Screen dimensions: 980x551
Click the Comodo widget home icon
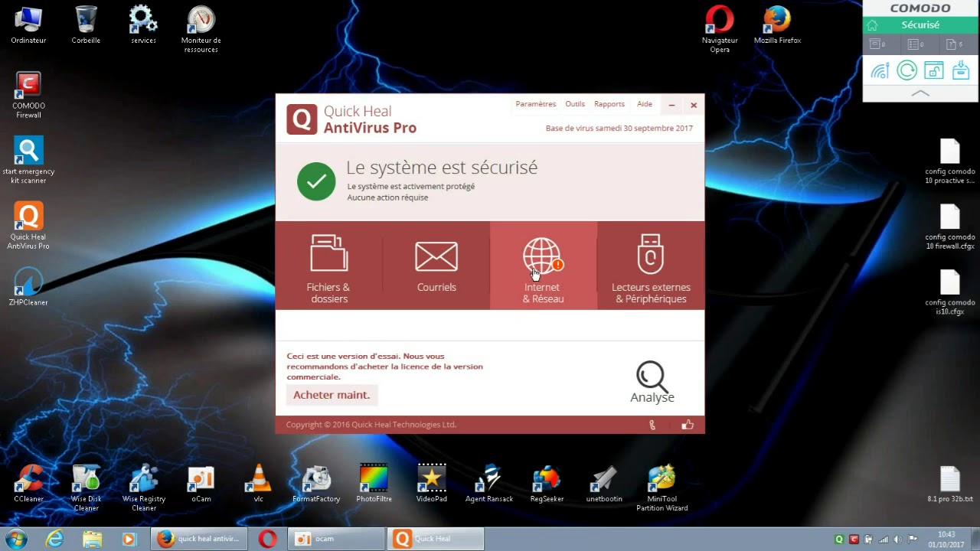pos(872,25)
